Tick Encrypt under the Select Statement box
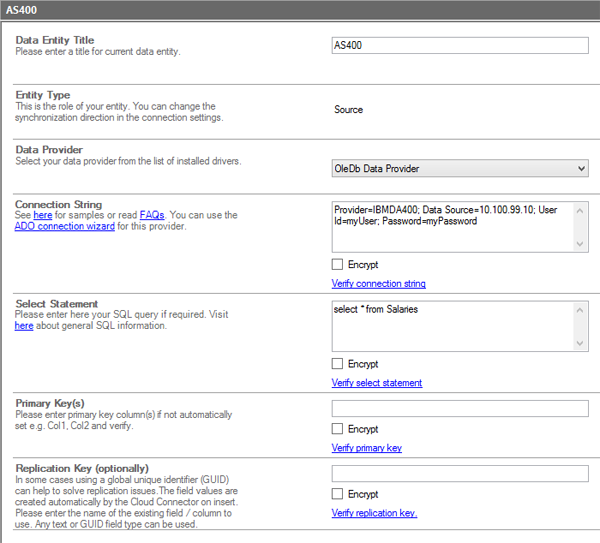Screen dimensions: 600x543 pyautogui.click(x=337, y=364)
